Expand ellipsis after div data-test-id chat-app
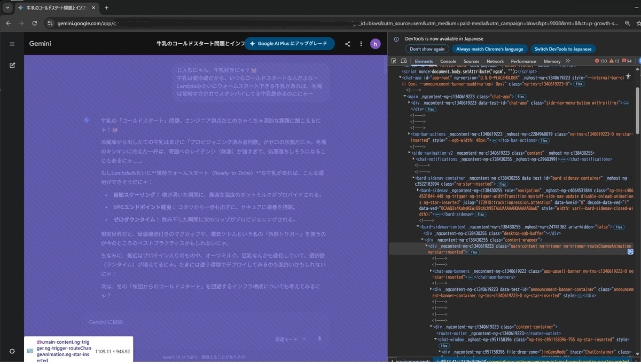This screenshot has width=641, height=364. coord(626,103)
